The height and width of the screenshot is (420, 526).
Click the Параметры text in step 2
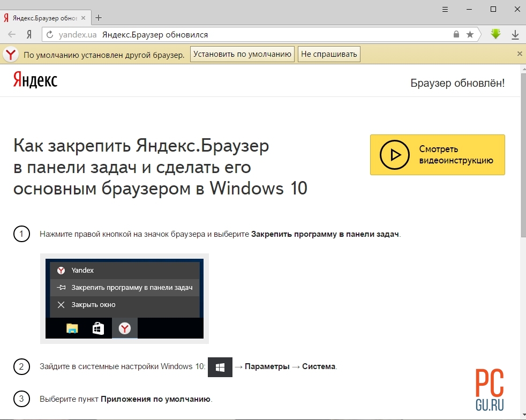pyautogui.click(x=267, y=366)
